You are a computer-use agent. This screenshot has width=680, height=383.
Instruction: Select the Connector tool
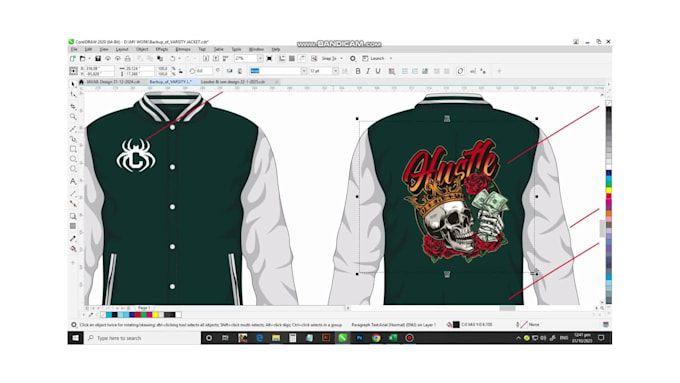73,203
